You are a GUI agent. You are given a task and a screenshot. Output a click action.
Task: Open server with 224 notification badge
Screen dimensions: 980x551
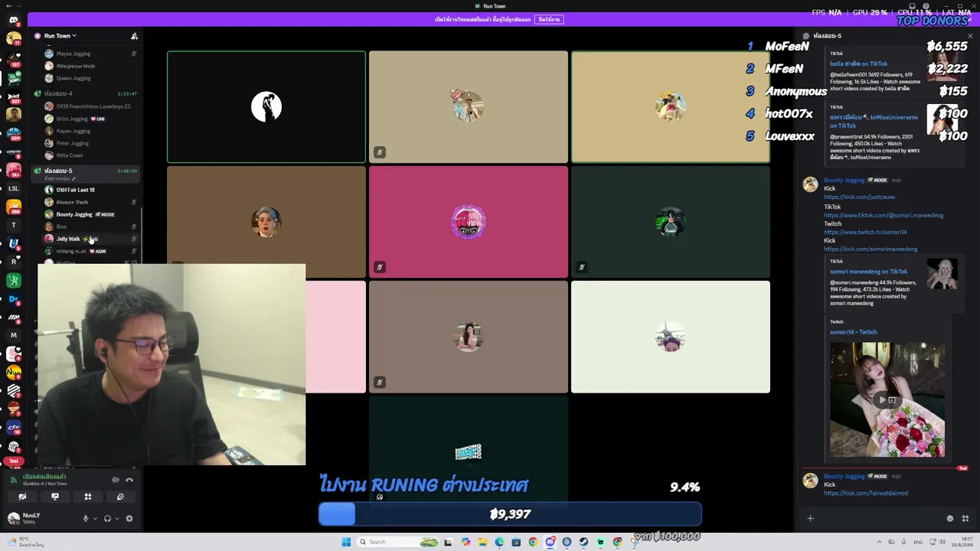(14, 133)
